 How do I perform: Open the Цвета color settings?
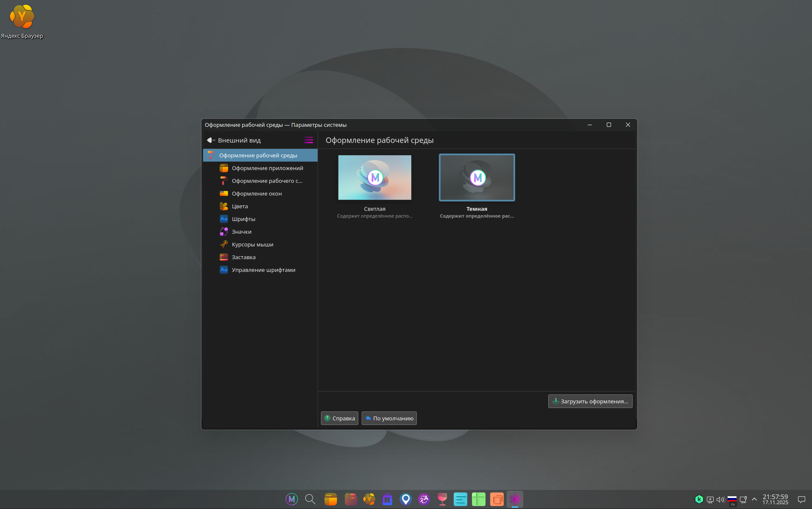point(240,207)
